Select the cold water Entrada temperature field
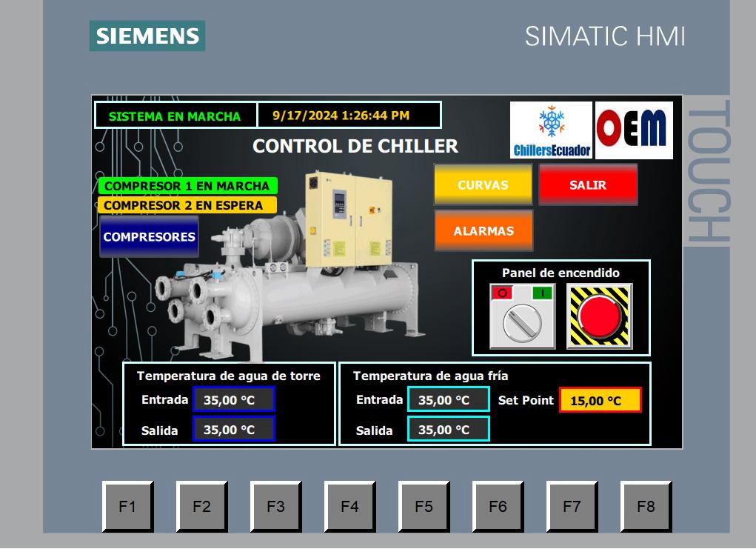Screen dimensions: 756x549 pos(449,399)
